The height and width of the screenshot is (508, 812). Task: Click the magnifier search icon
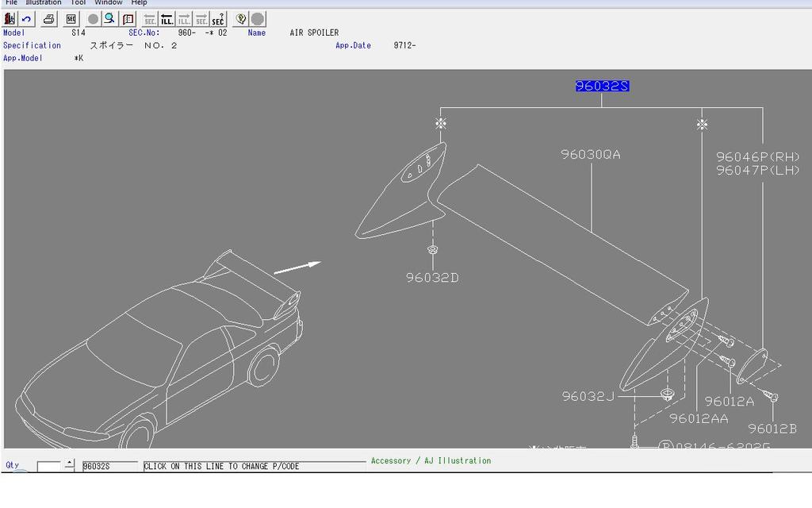click(109, 19)
